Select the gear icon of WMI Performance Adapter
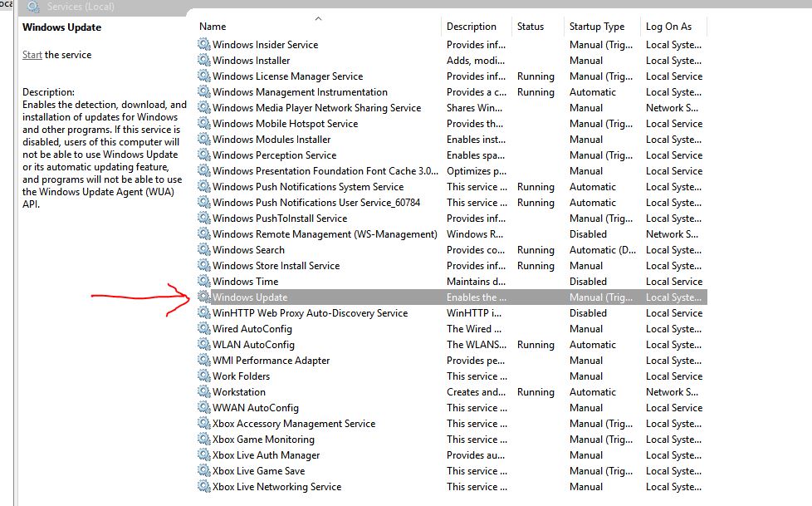Image resolution: width=812 pixels, height=506 pixels. [204, 360]
